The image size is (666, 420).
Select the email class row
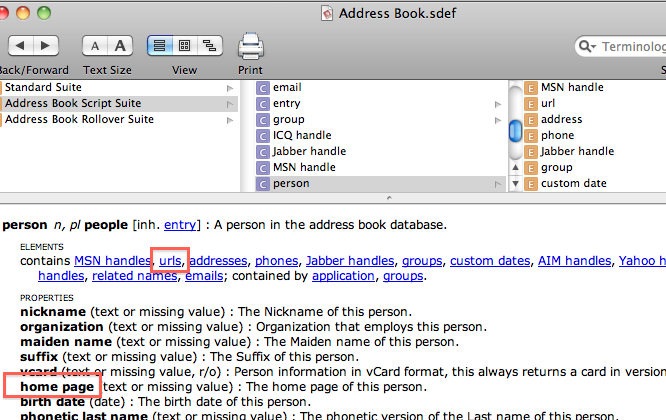[x=380, y=87]
